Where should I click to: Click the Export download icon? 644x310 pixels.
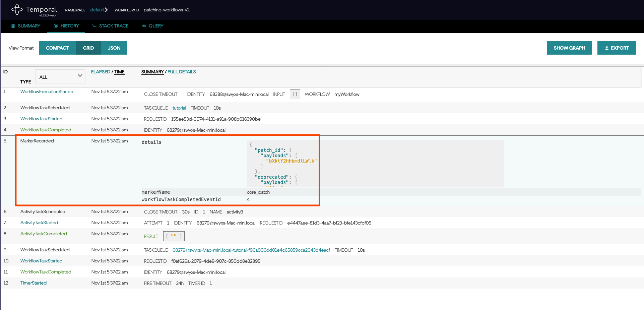pyautogui.click(x=607, y=48)
